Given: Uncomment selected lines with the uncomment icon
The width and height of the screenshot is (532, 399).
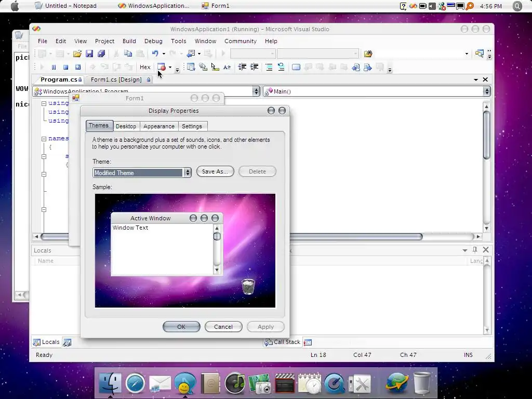Looking at the screenshot, I should [281, 67].
